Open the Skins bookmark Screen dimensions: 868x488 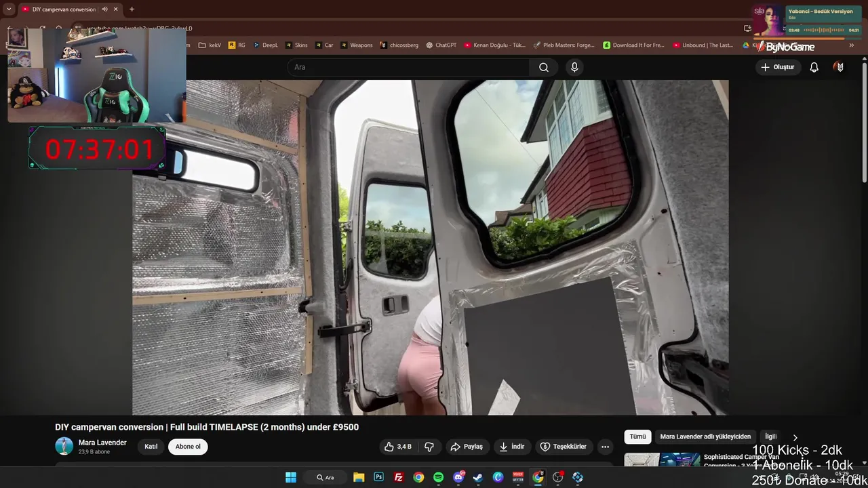296,45
